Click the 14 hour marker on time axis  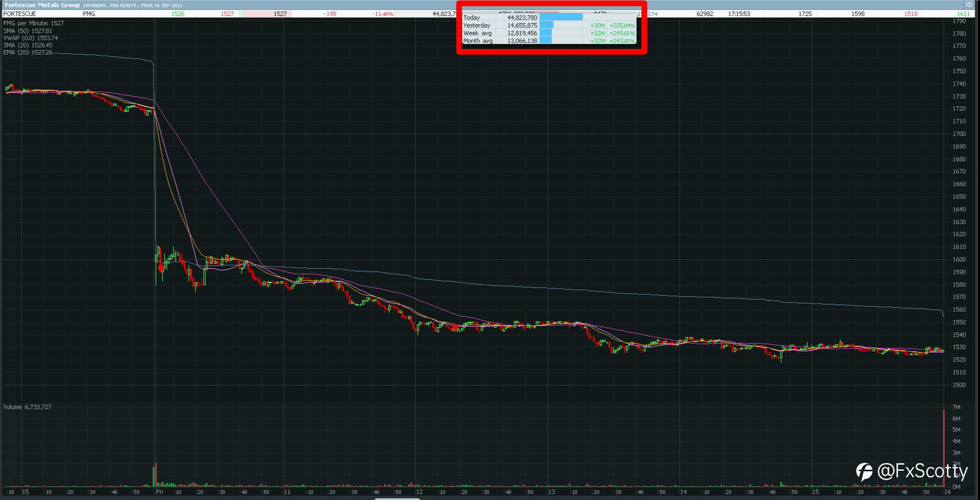(x=683, y=492)
